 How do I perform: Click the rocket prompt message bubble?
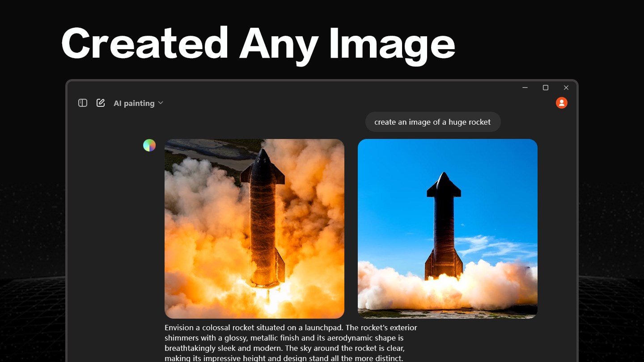tap(432, 122)
